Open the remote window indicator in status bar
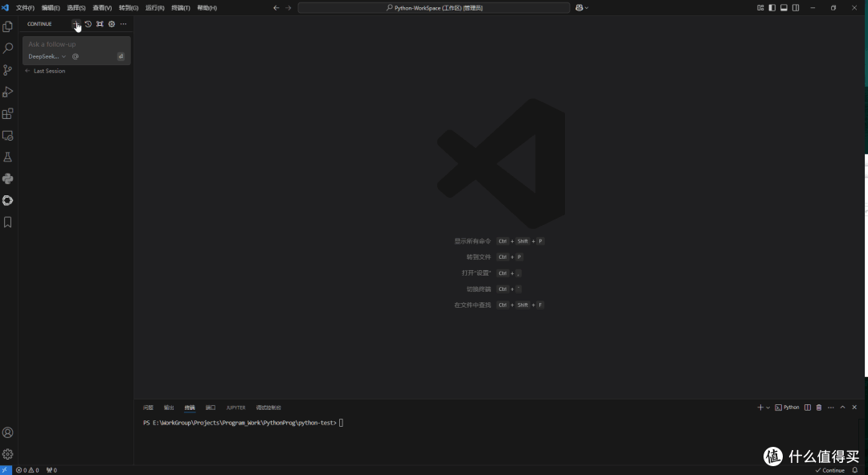The height and width of the screenshot is (475, 868). 6,470
